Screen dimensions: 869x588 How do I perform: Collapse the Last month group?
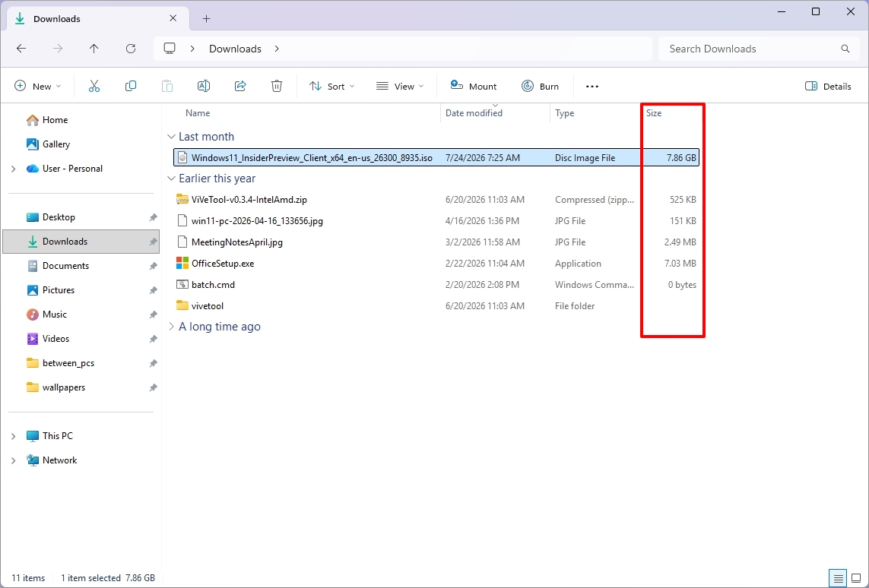tap(171, 137)
